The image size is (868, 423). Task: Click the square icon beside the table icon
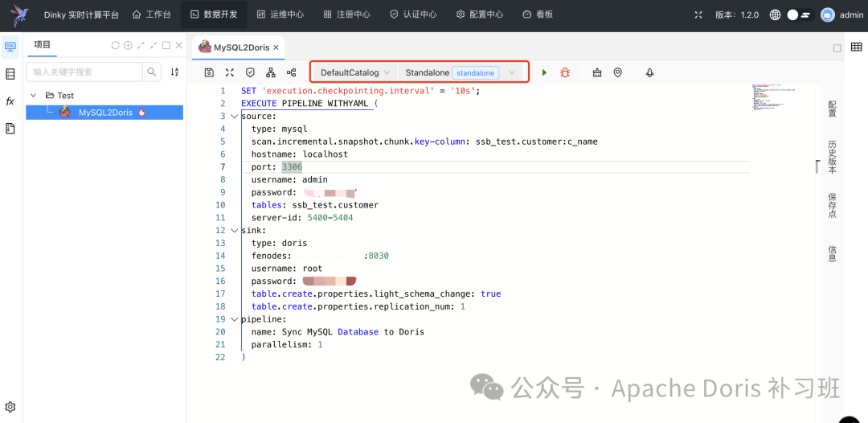[837, 48]
